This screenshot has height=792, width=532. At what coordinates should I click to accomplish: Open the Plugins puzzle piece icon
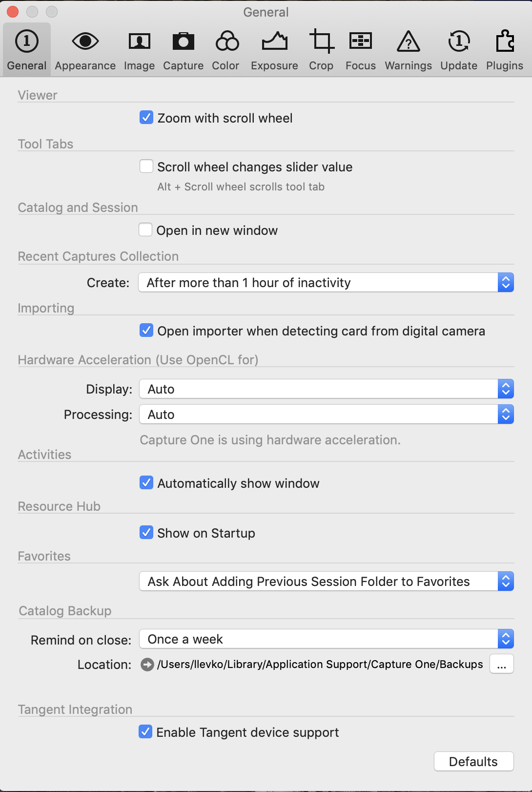click(x=505, y=41)
